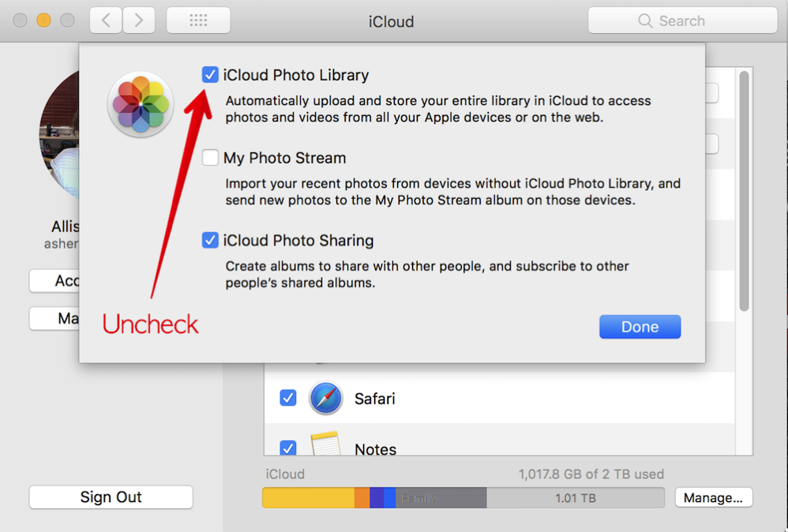Image resolution: width=788 pixels, height=532 pixels.
Task: Click the Search input field
Action: point(695,21)
